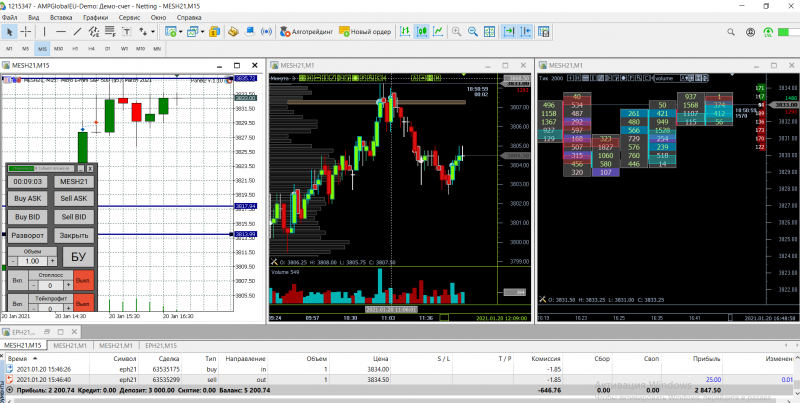
Task: Turn on Тейкпрофит with Вкл.
Action: [x=18, y=303]
